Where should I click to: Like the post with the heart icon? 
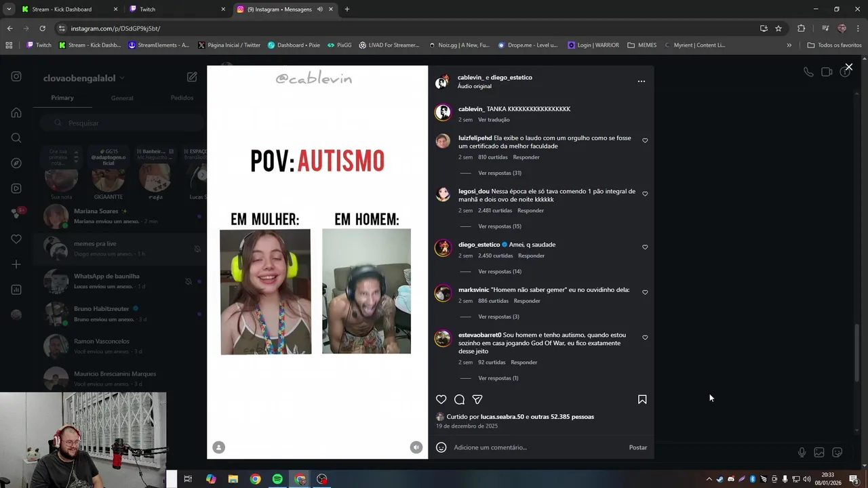point(441,399)
